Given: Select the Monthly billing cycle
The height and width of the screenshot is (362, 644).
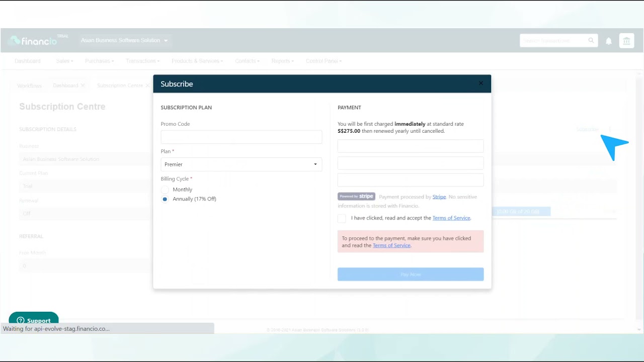Looking at the screenshot, I should (165, 190).
